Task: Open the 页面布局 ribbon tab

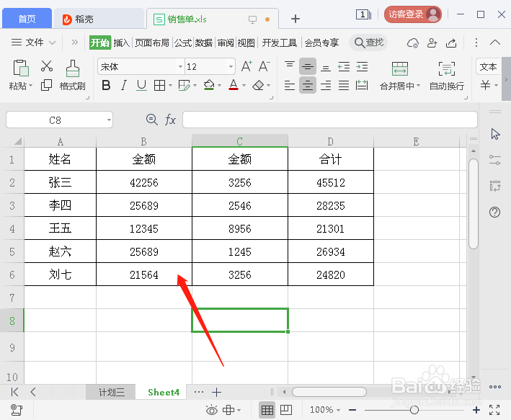Action: [152, 43]
